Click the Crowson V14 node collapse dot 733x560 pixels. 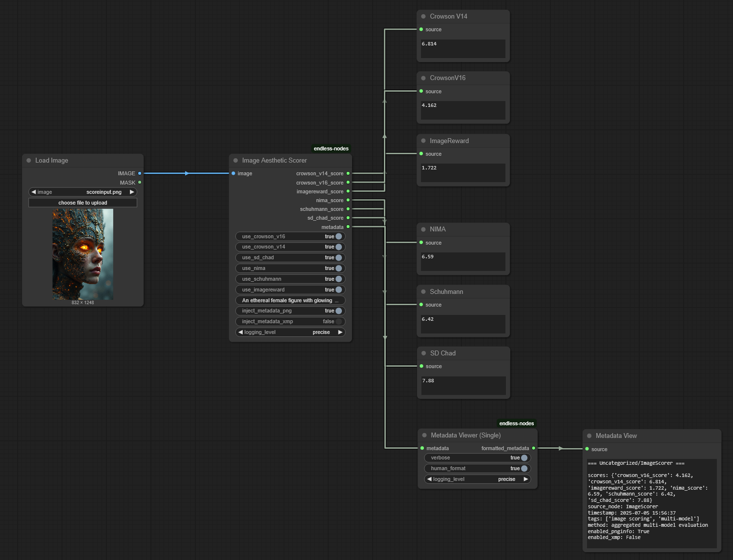click(423, 17)
